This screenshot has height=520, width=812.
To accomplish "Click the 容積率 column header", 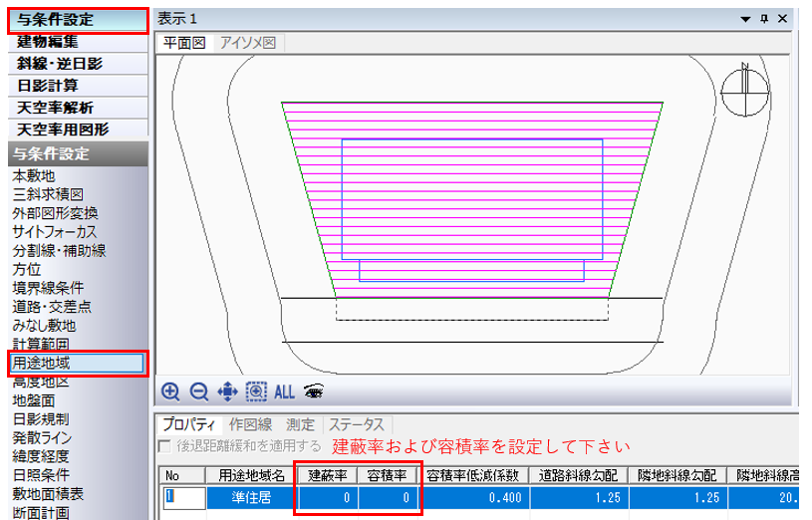I will pyautogui.click(x=387, y=475).
